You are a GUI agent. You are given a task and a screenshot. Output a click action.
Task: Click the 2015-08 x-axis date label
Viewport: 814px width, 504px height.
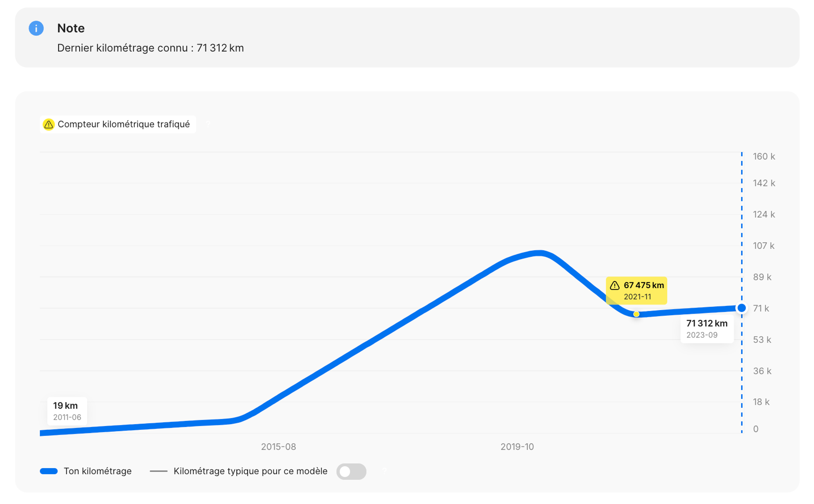[x=279, y=447]
